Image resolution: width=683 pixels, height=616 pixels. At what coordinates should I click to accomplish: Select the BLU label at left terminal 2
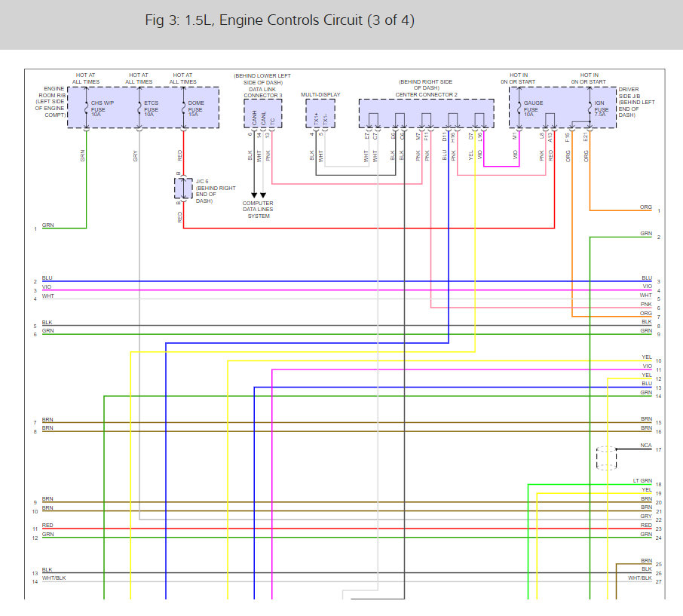[x=47, y=278]
